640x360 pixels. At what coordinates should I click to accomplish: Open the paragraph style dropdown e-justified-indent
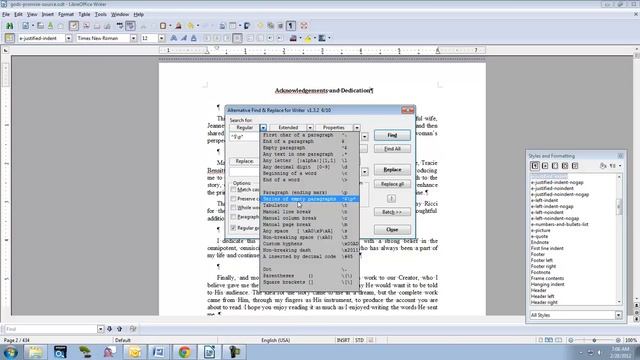click(69, 38)
